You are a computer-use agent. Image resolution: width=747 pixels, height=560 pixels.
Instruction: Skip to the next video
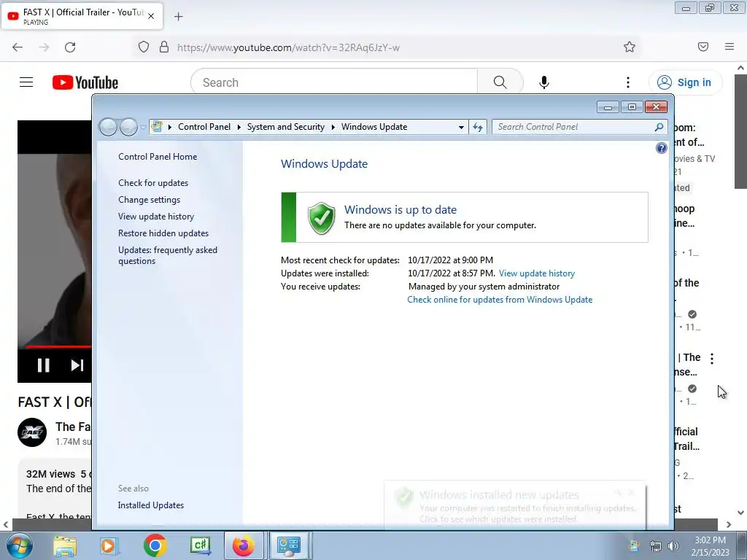[x=77, y=365]
